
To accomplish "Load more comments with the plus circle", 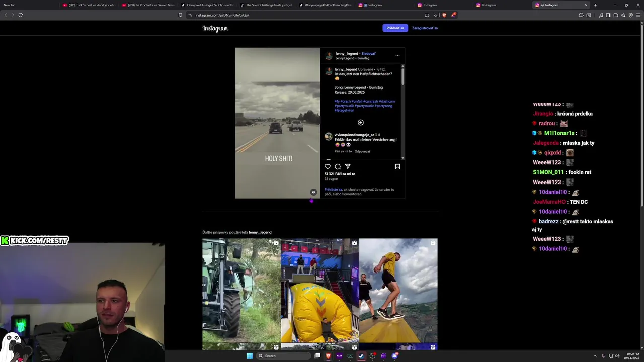I will coord(361,122).
